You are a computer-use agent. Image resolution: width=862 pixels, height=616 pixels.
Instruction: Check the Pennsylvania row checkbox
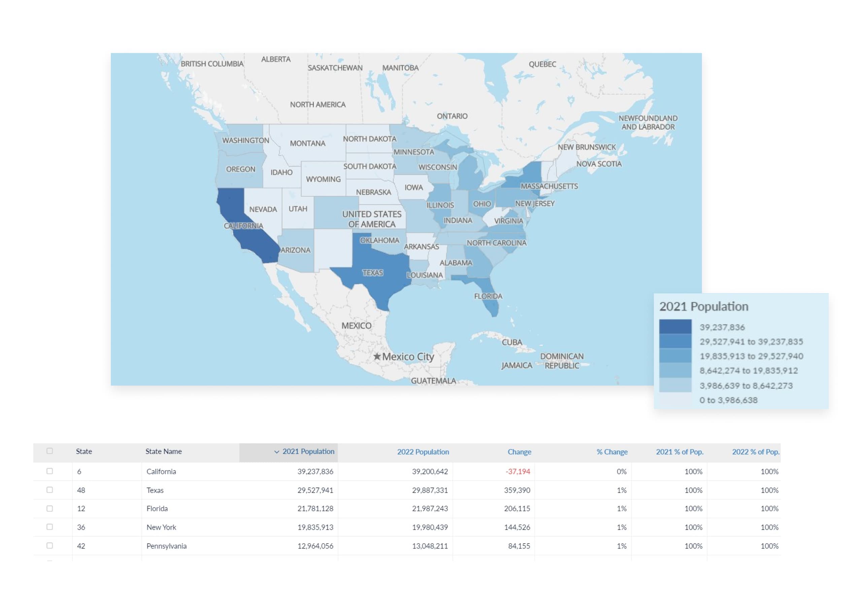(50, 546)
